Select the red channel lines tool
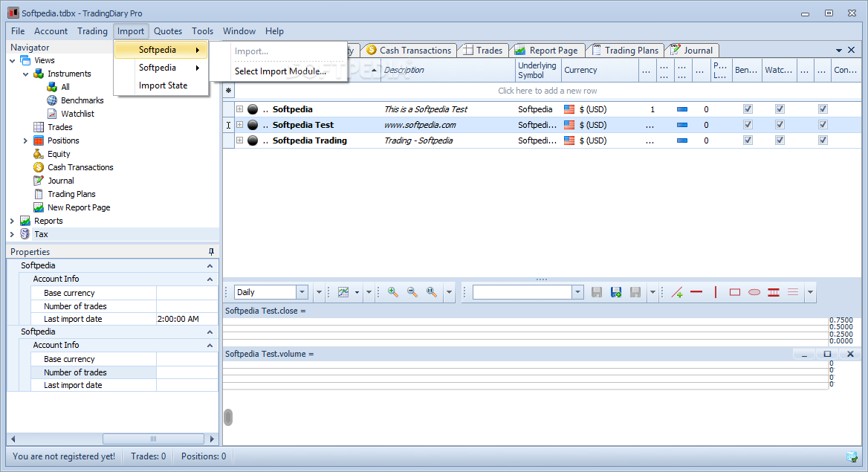The width and height of the screenshot is (868, 472). coord(774,292)
